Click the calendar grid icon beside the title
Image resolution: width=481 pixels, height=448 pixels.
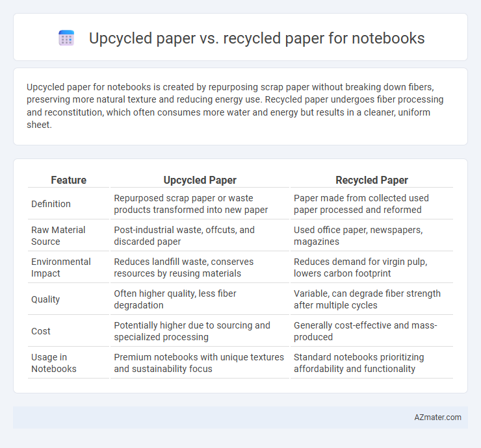coord(66,38)
